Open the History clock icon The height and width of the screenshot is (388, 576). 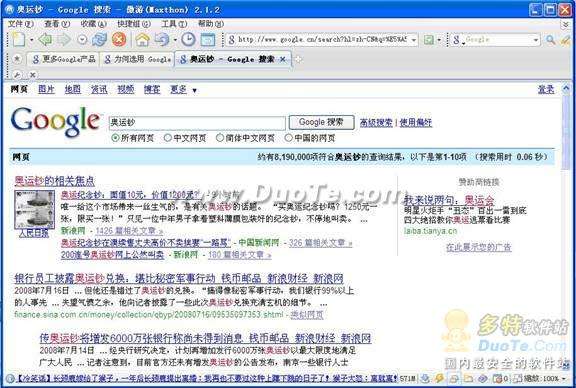[x=188, y=39]
